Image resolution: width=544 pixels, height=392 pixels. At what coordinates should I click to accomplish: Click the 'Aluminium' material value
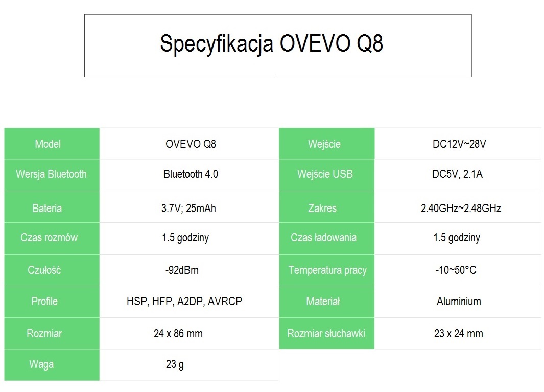[459, 302]
